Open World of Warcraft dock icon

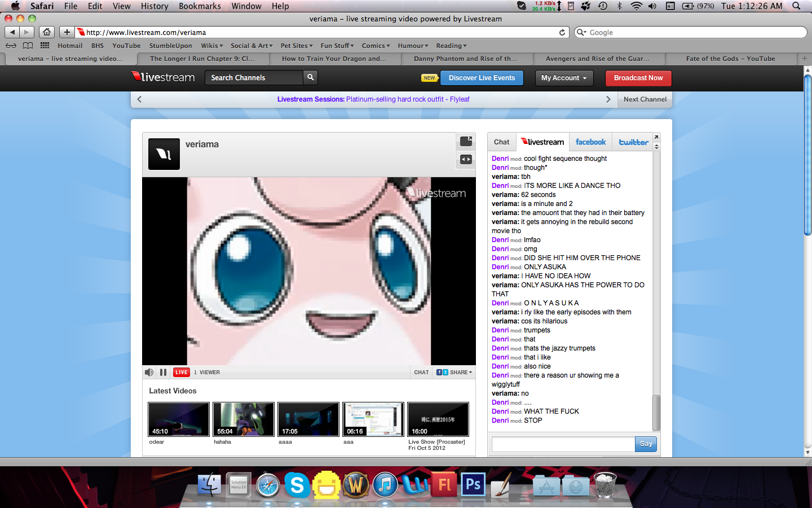tap(356, 484)
